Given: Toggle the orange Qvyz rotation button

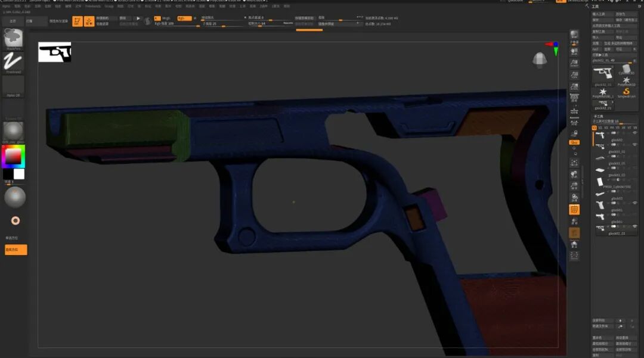Looking at the screenshot, I should [x=574, y=142].
